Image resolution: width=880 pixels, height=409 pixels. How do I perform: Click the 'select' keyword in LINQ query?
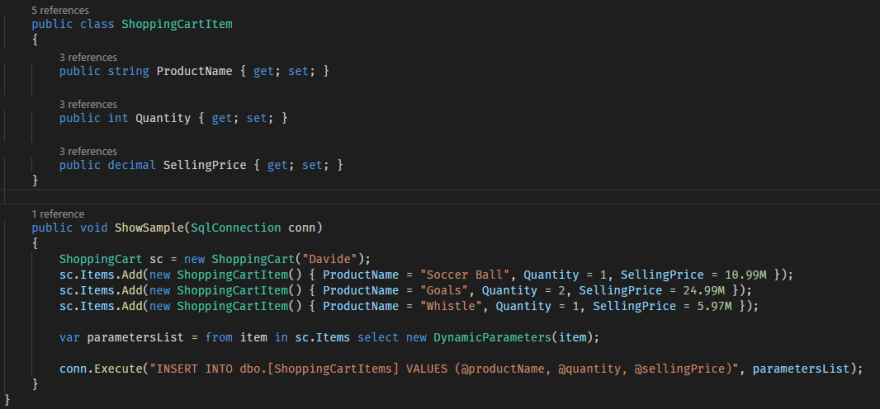378,338
